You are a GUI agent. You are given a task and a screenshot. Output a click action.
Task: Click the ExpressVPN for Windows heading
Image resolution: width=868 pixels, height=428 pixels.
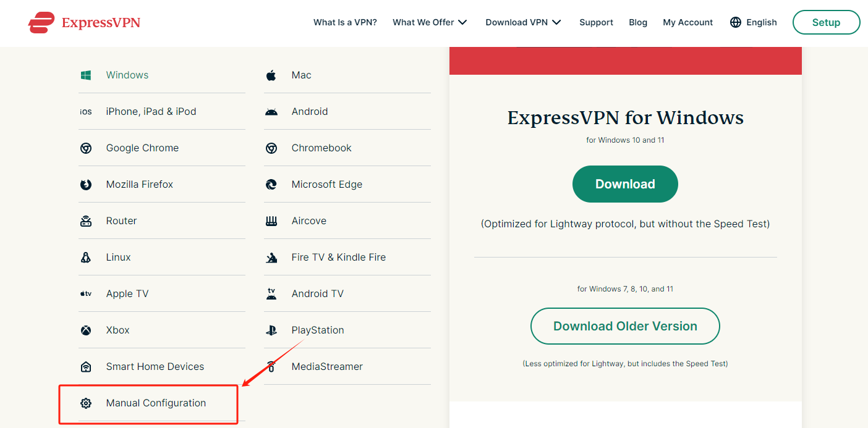[x=625, y=117]
